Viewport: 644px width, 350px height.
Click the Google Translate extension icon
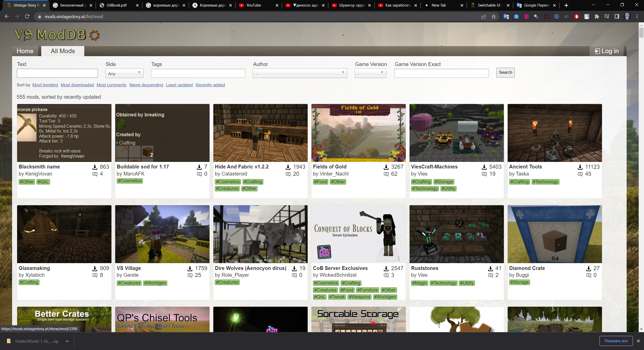pos(506,17)
